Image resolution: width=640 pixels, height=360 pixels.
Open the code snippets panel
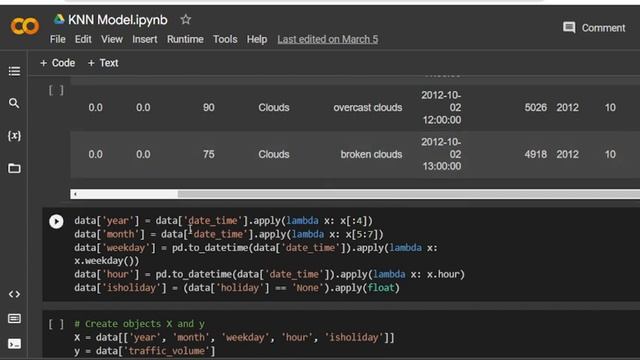(x=14, y=294)
